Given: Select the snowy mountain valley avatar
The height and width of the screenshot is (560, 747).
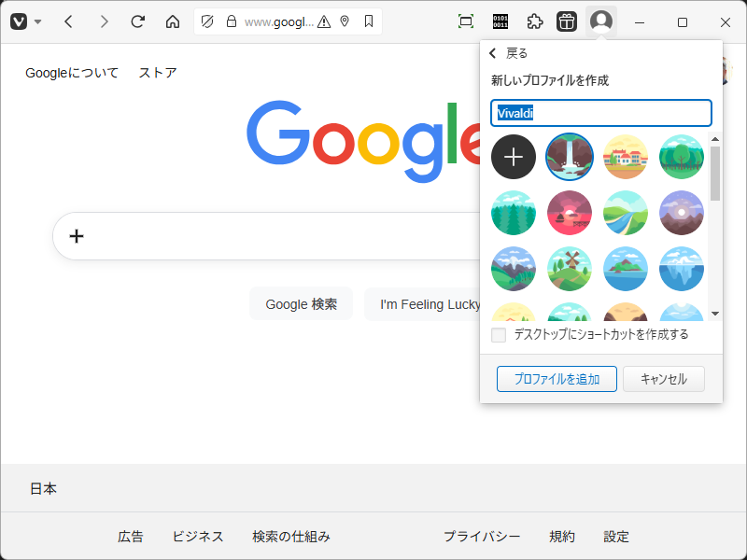Looking at the screenshot, I should tap(514, 269).
